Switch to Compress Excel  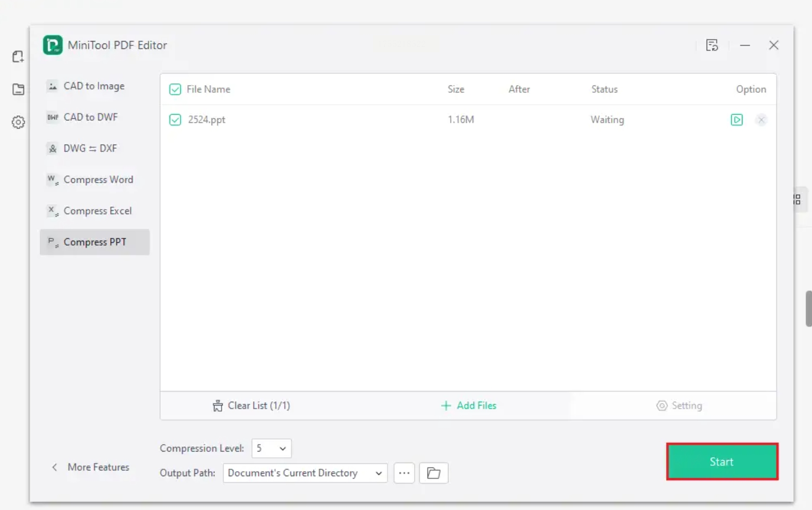tap(95, 211)
